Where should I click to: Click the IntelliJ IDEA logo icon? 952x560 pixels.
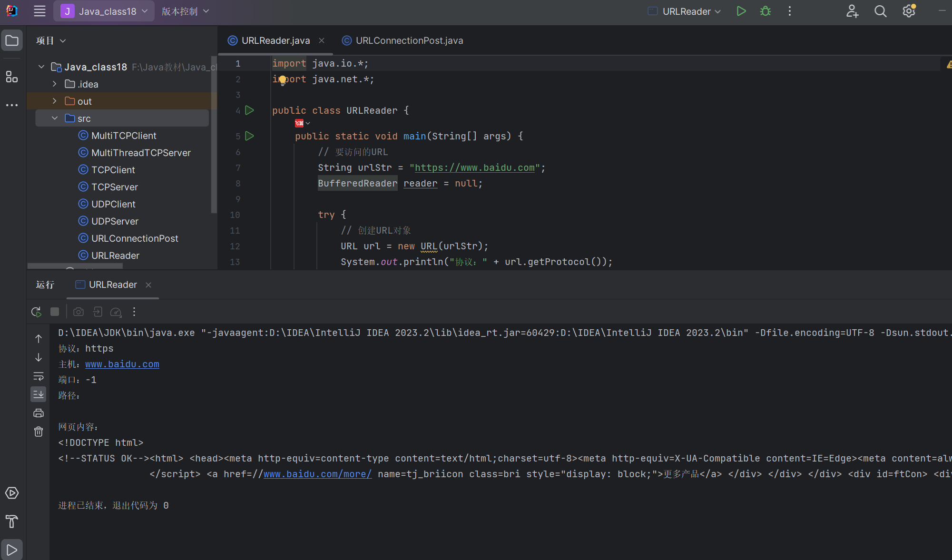(x=12, y=11)
